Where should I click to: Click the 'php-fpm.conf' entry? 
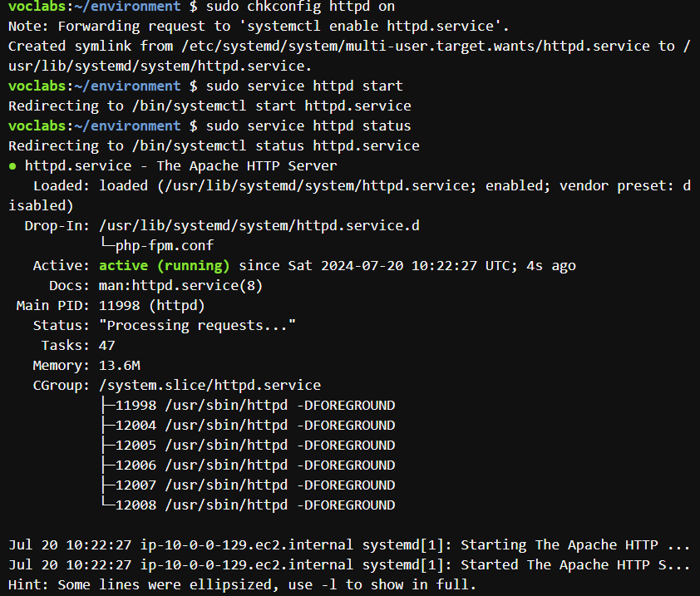click(x=165, y=245)
